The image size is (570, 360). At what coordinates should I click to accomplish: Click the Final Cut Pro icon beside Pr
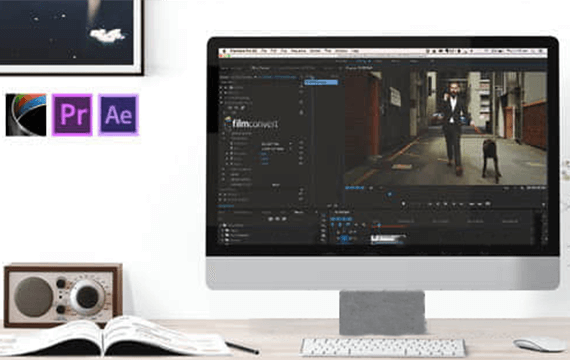click(x=26, y=115)
